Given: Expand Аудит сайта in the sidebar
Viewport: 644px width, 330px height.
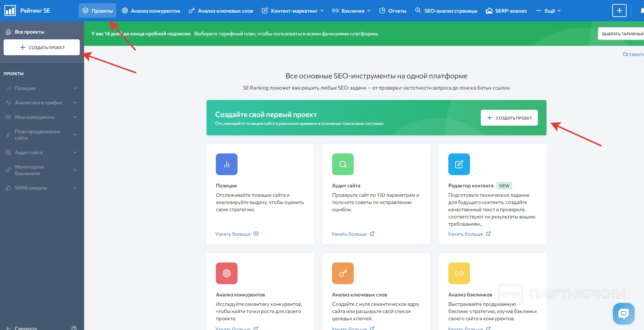Looking at the screenshot, I should point(42,152).
